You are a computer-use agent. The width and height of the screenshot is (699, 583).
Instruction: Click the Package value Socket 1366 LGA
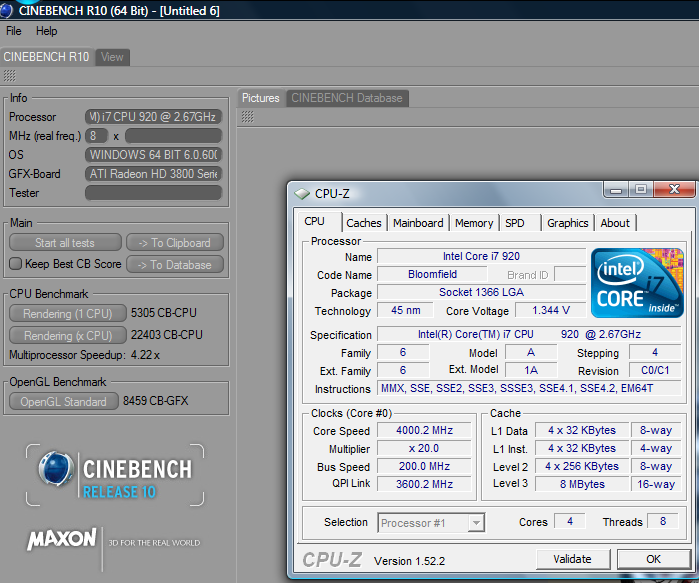pos(481,292)
